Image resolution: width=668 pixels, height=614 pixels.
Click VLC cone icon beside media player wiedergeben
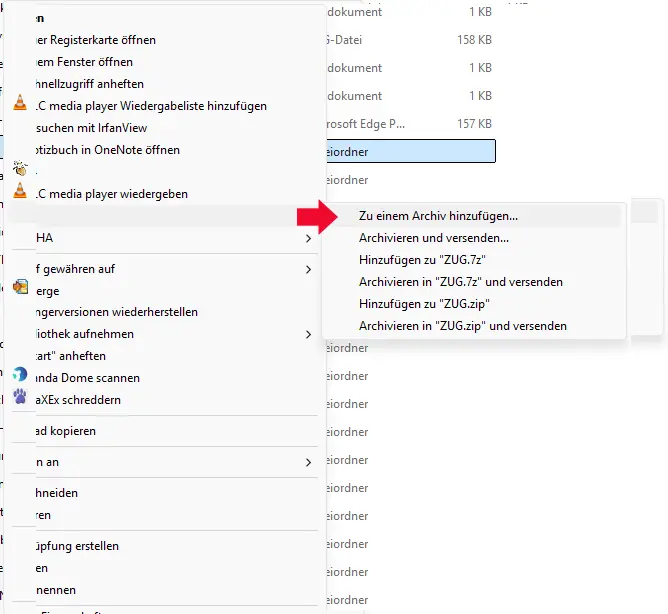[x=20, y=190]
